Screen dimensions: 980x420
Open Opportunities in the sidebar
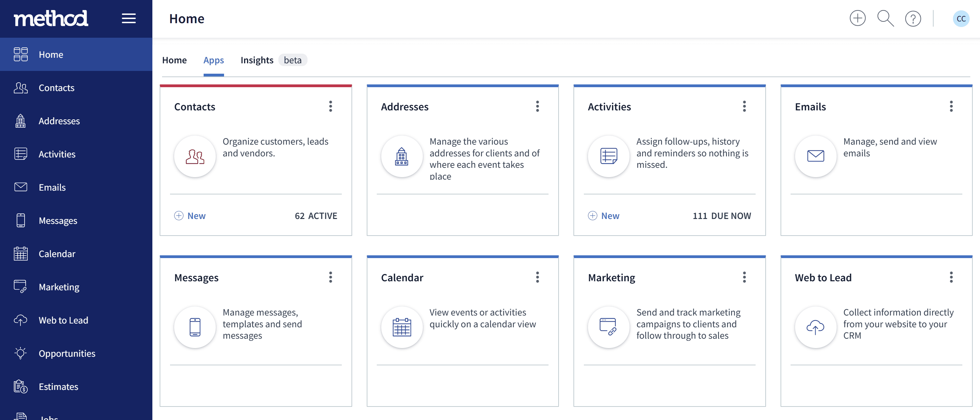(76, 354)
